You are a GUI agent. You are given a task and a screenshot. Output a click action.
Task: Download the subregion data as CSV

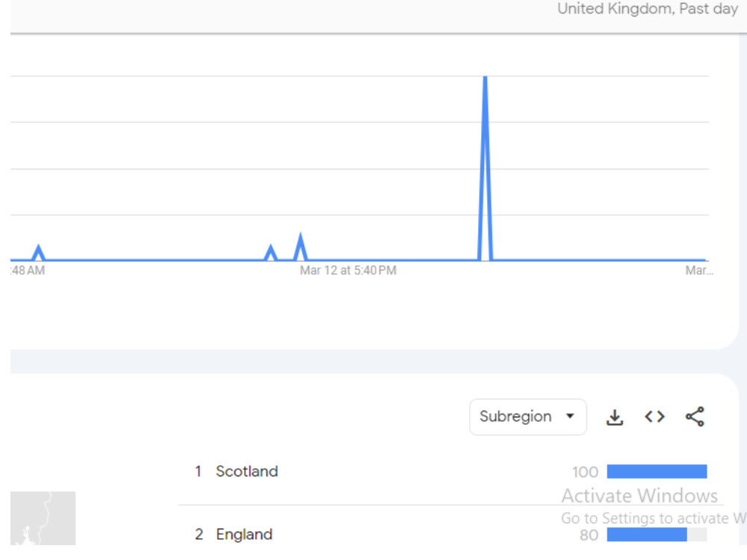click(x=615, y=417)
